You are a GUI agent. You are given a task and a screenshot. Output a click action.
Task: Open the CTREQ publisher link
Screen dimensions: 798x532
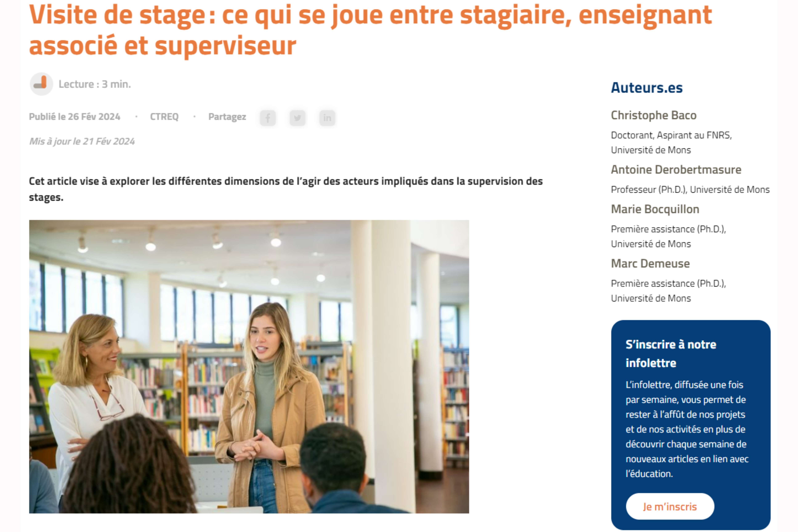pos(164,117)
